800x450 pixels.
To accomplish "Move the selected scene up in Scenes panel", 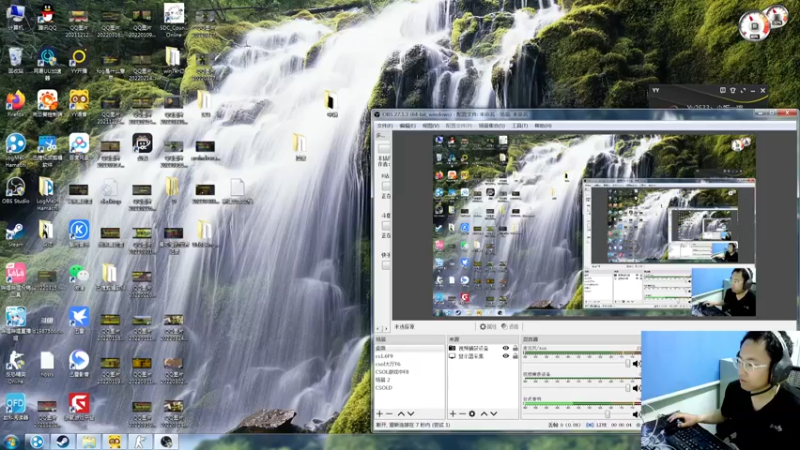I will coord(401,414).
